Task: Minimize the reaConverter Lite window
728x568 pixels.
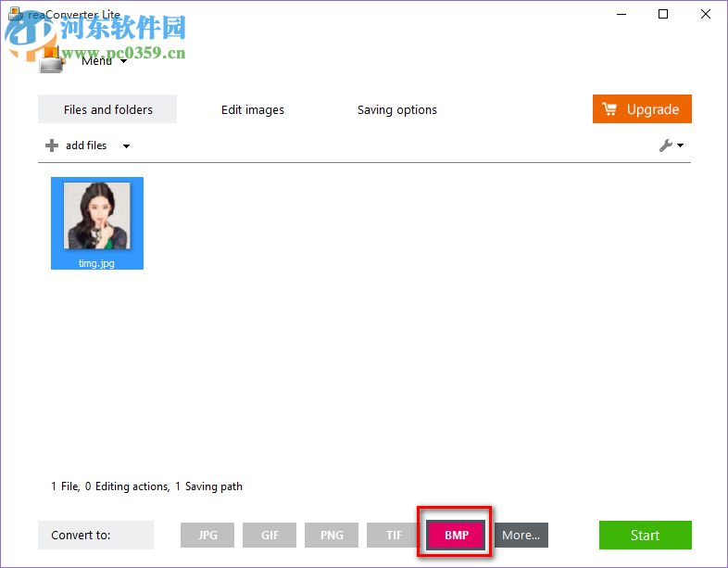Action: (621, 15)
